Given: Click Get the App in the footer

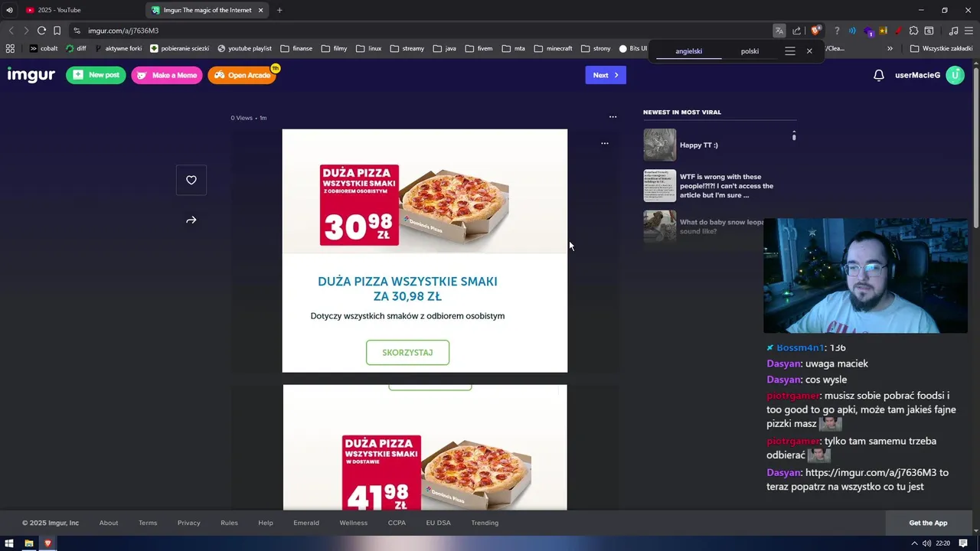Looking at the screenshot, I should click(928, 523).
